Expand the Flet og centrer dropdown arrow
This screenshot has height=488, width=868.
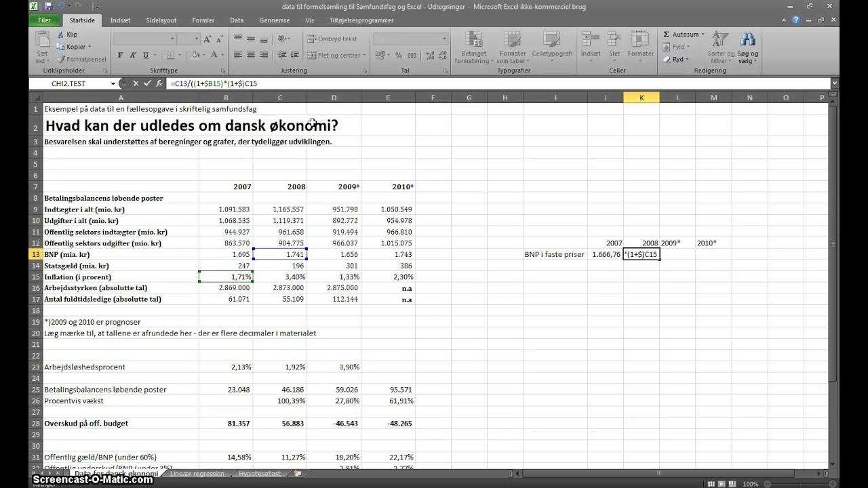click(364, 56)
